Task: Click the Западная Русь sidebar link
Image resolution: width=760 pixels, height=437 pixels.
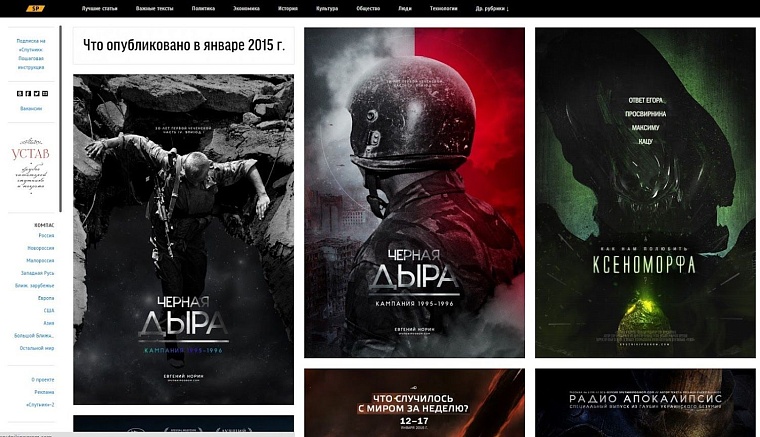Action: click(x=37, y=273)
